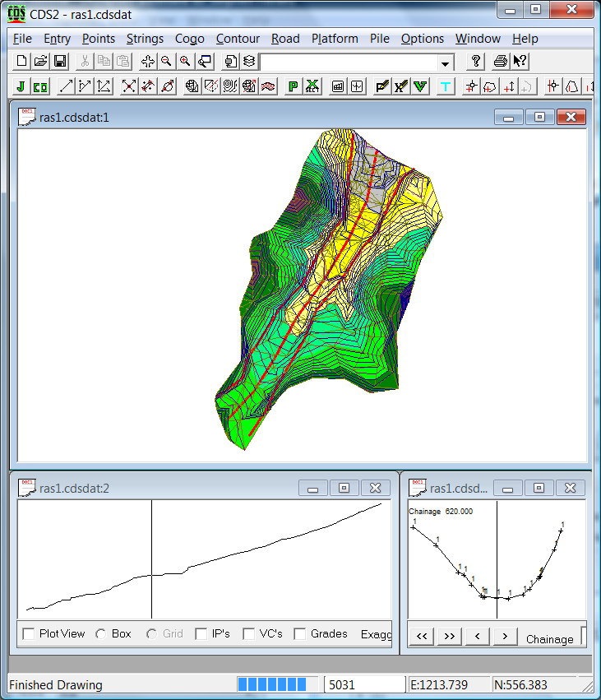Save using the floppy disk icon
Image resolution: width=601 pixels, height=700 pixels.
pos(60,62)
